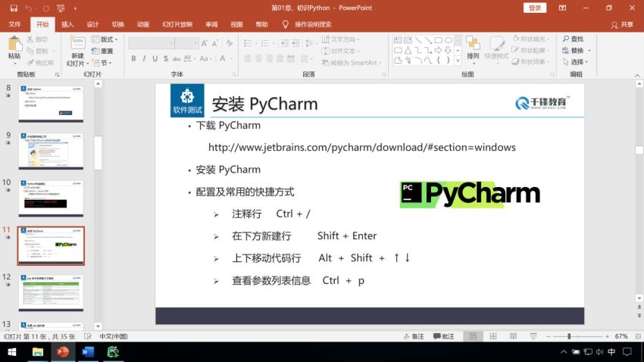
Task: Click the oval shape in shapes gallery
Action: (x=449, y=40)
